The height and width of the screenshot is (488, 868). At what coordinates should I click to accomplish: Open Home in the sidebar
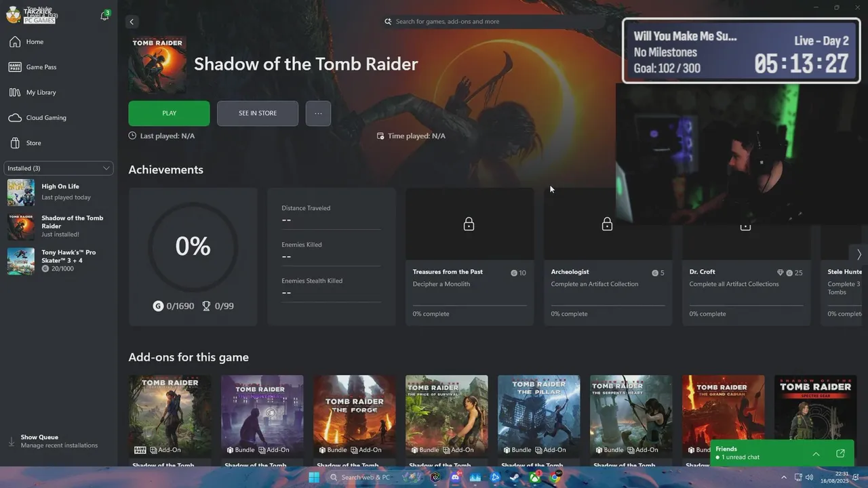58,42
